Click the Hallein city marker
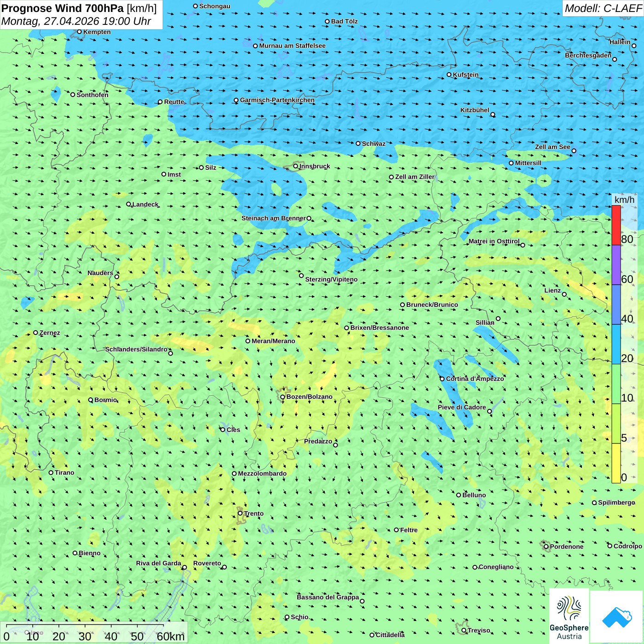644x644 pixels. point(634,46)
